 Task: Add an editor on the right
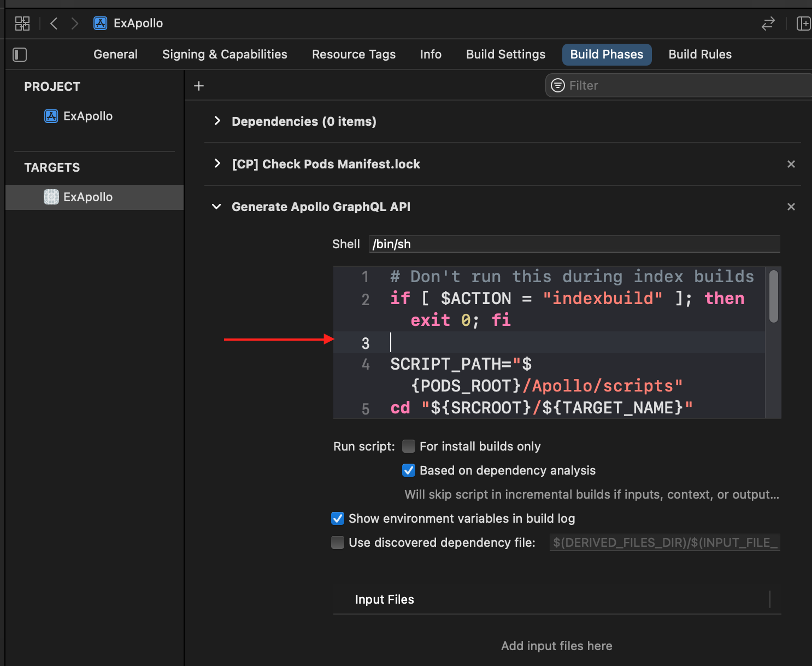[x=803, y=23]
